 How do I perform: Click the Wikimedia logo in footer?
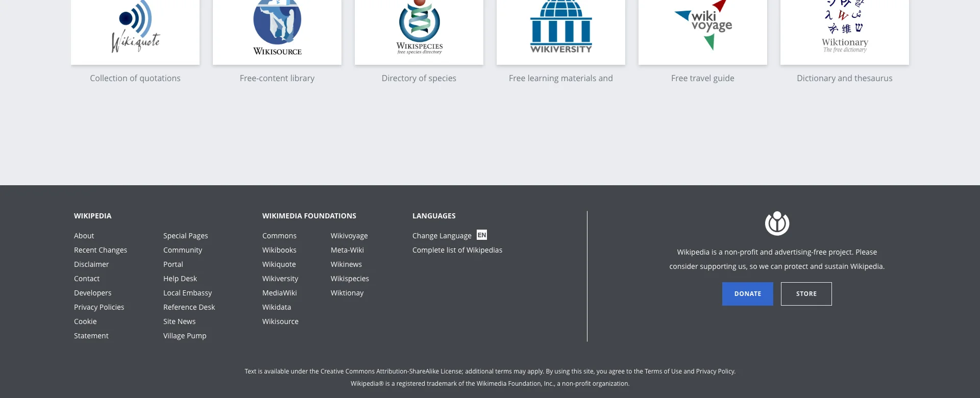(x=777, y=223)
